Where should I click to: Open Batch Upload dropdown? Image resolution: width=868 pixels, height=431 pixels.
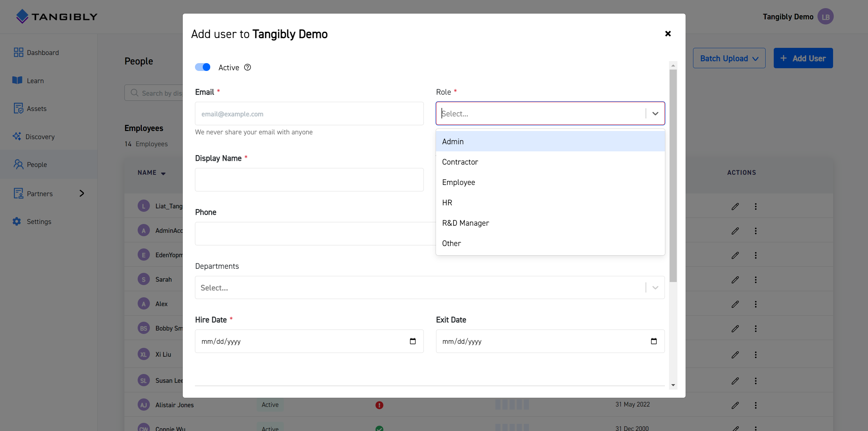tap(729, 58)
